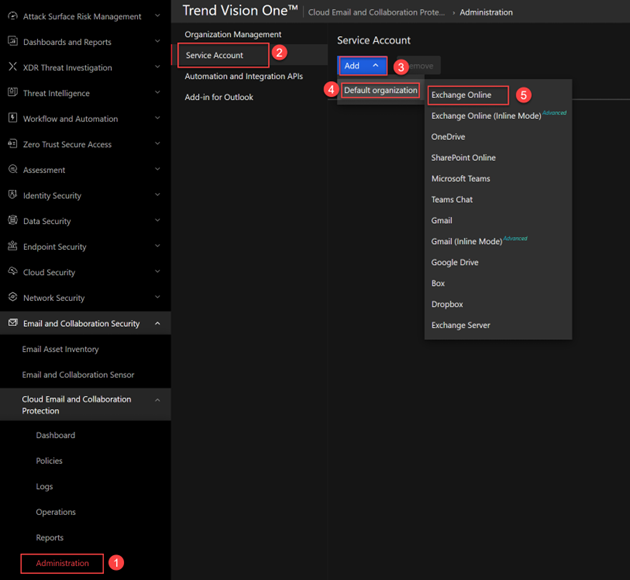Click the Threat Intelligence sidebar icon
Screen dimensions: 630x580
pyautogui.click(x=13, y=92)
